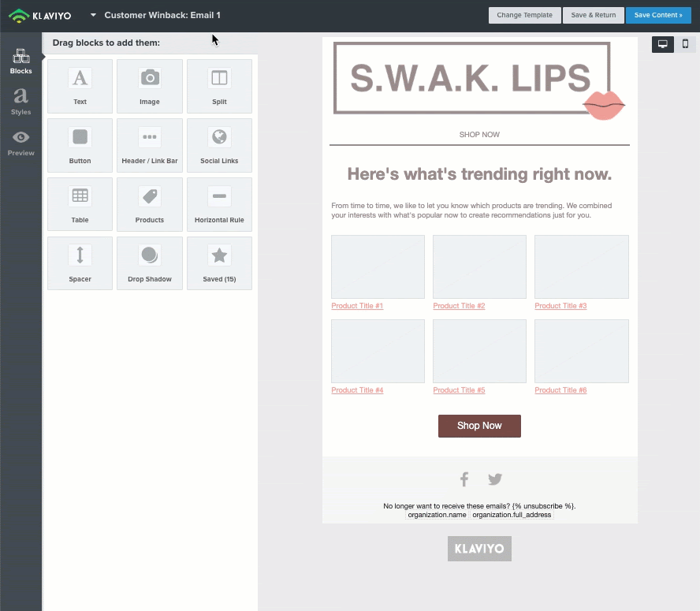
Task: Select the Product #3 image placeholder
Action: [x=582, y=266]
